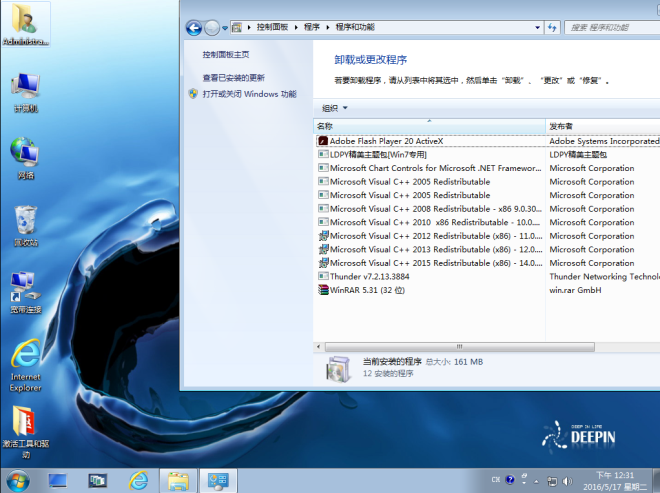Click the search 程序和功能 input box

612,27
